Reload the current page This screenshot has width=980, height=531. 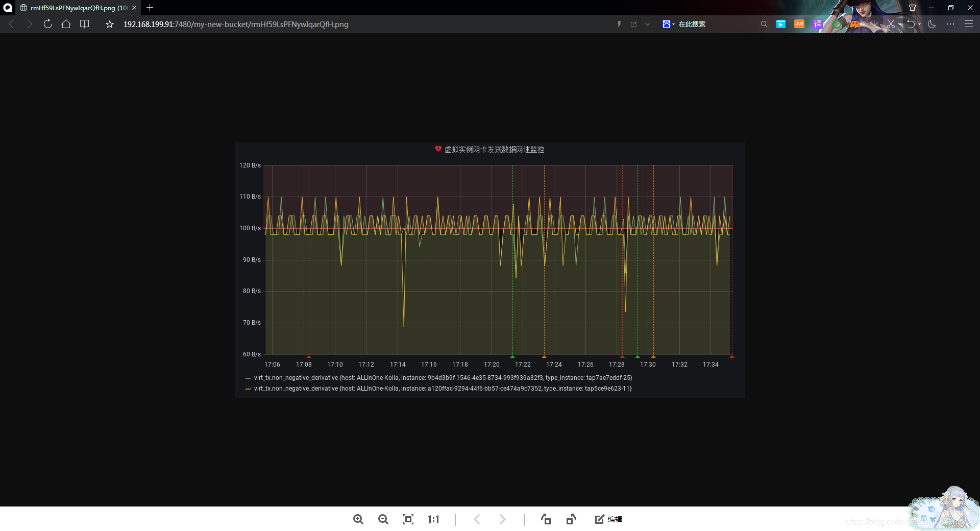pos(47,24)
